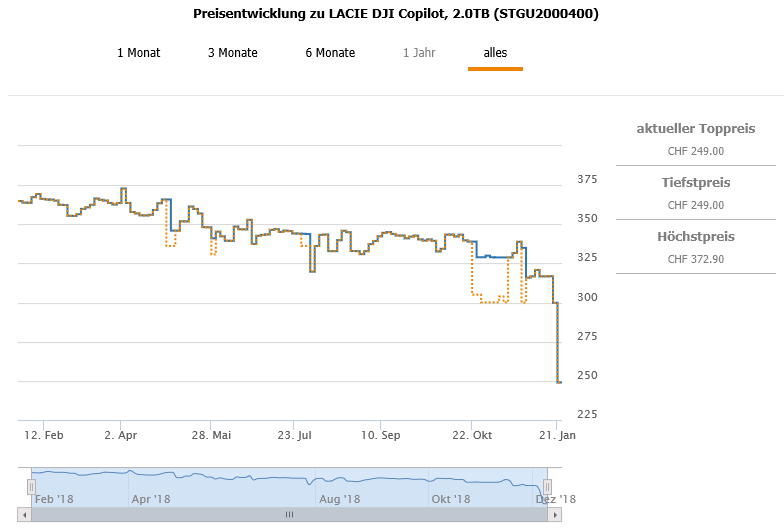Click the Feb '18 navigator label
Image resolution: width=784 pixels, height=529 pixels.
[x=54, y=499]
